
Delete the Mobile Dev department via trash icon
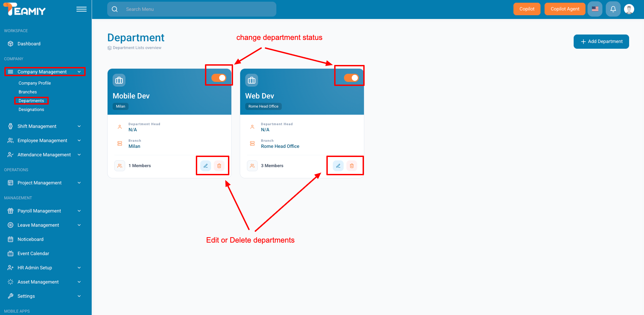[219, 166]
